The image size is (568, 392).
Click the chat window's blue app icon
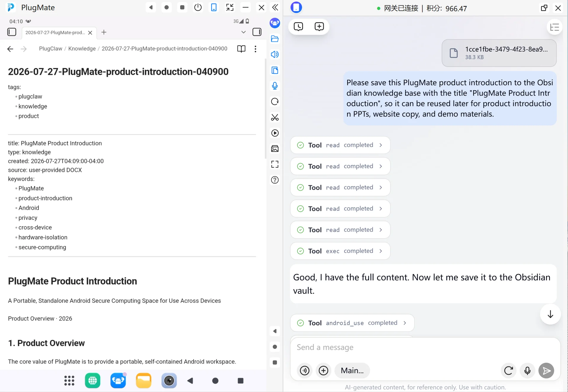tap(296, 7)
